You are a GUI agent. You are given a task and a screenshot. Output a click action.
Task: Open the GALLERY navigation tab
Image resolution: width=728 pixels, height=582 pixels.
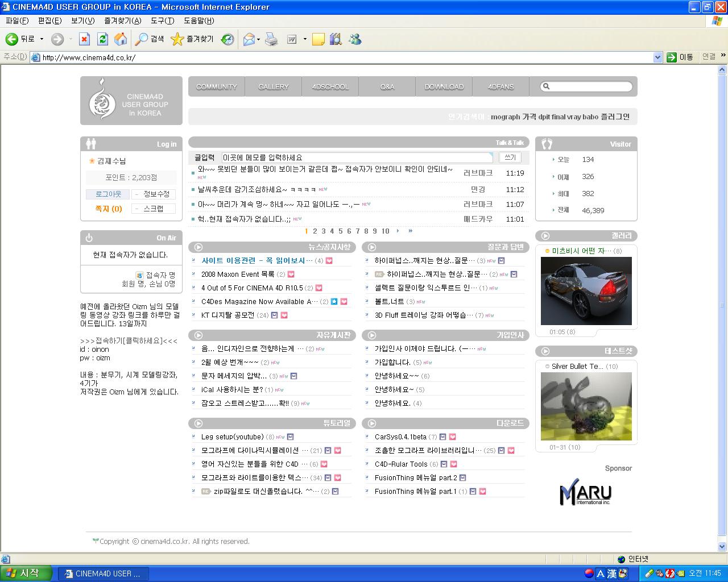point(273,86)
